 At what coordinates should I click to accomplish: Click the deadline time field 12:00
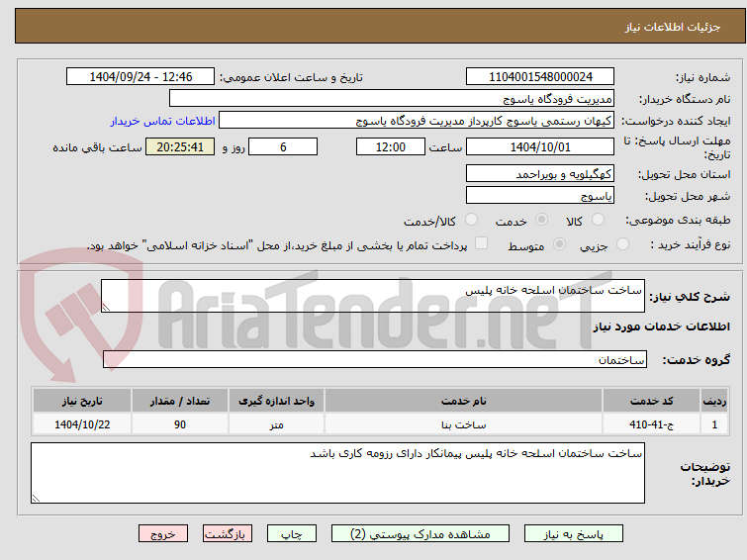(x=390, y=146)
